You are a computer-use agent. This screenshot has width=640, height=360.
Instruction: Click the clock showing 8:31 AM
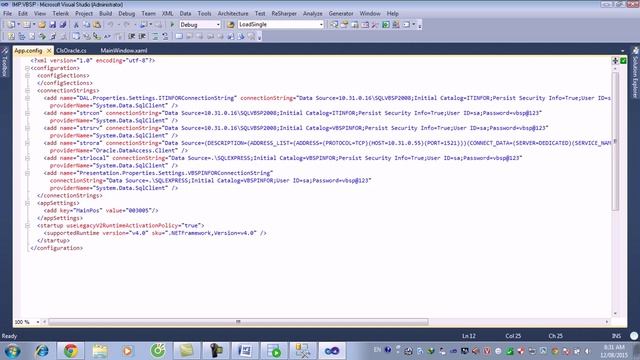pos(613,347)
